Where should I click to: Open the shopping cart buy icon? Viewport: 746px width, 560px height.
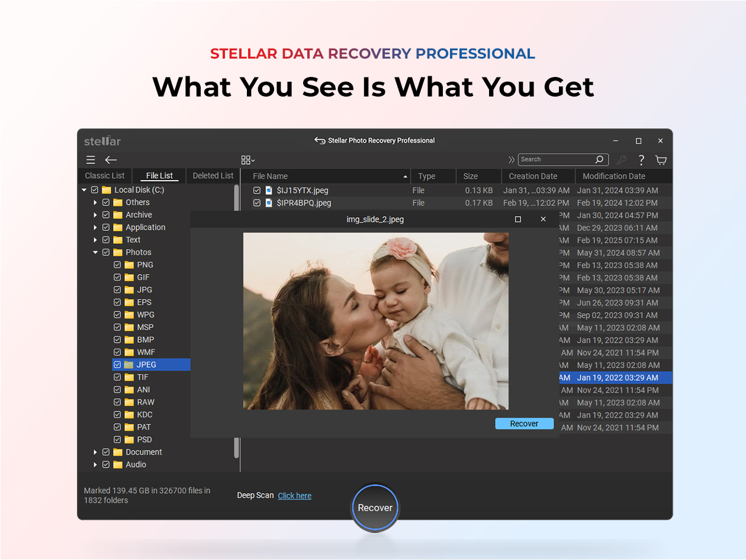tap(661, 160)
